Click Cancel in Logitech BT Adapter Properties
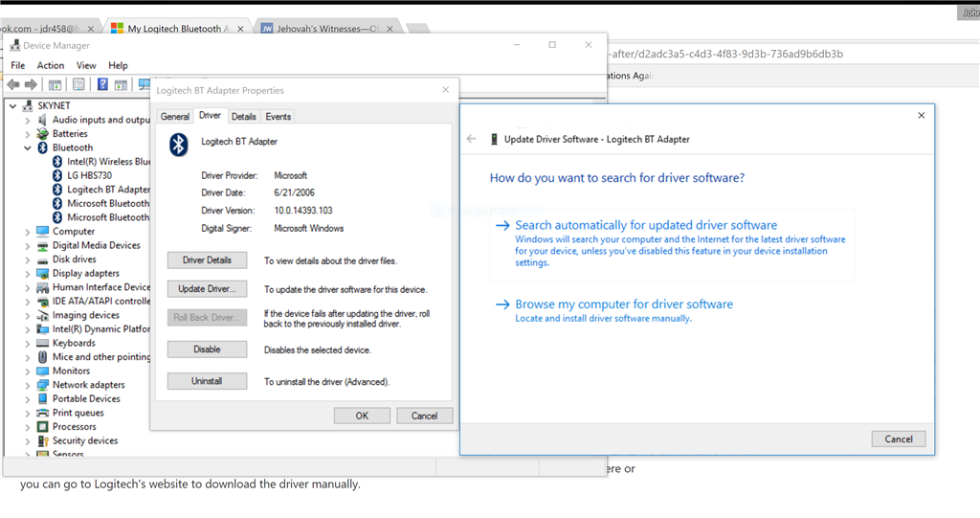980x518 pixels. pyautogui.click(x=424, y=416)
